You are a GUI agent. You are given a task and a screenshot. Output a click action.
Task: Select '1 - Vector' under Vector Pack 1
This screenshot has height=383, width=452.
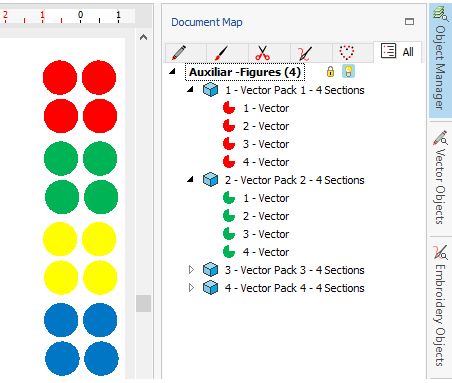pos(266,108)
